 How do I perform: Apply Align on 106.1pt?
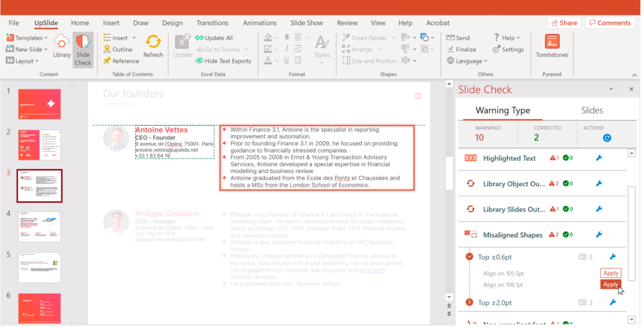tap(611, 284)
